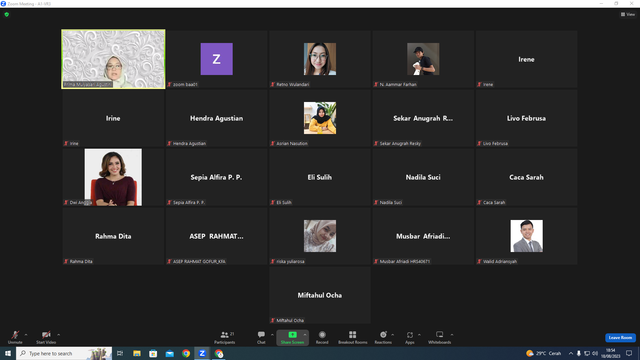Viewport: 640px width, 360px height.
Task: Click the Zoom icon in taskbar
Action: (x=202, y=353)
